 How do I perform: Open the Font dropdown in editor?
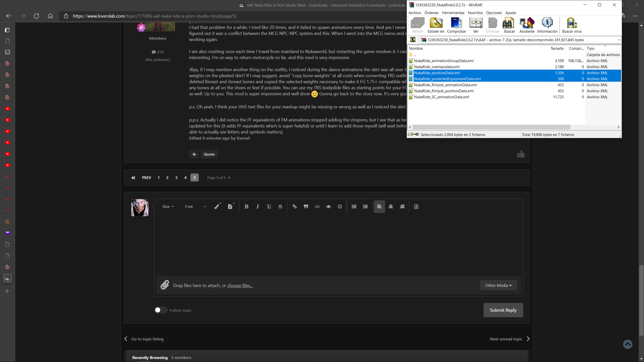point(195,206)
